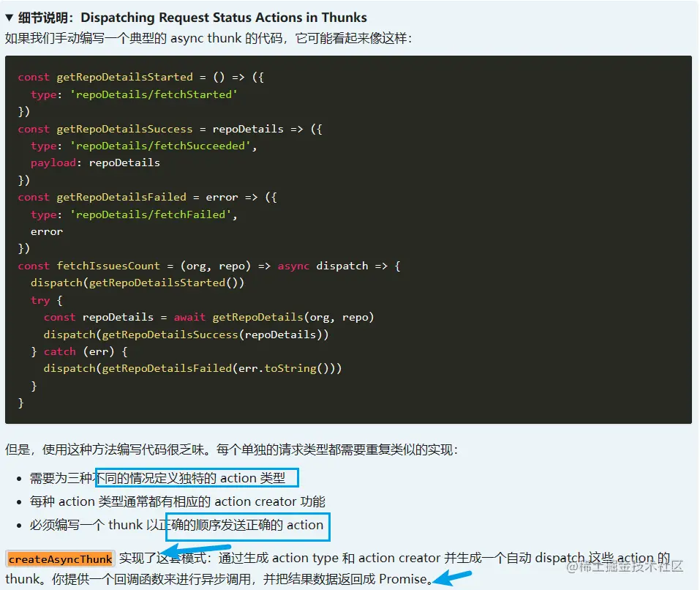Click the line 'payload: repoDetails'
The image size is (700, 590).
(x=95, y=163)
